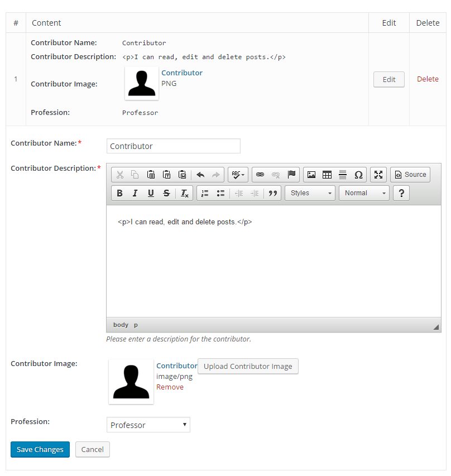
Task: Click the Delete column header
Action: [x=428, y=23]
